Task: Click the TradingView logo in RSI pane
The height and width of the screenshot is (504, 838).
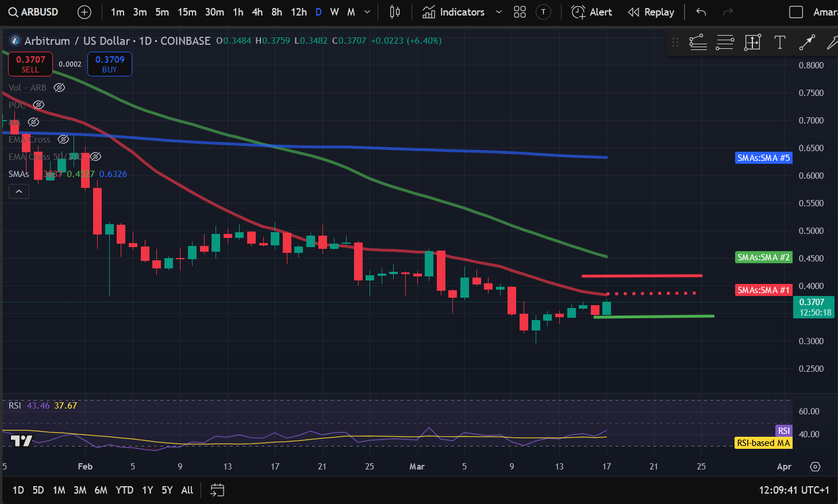Action: [22, 441]
